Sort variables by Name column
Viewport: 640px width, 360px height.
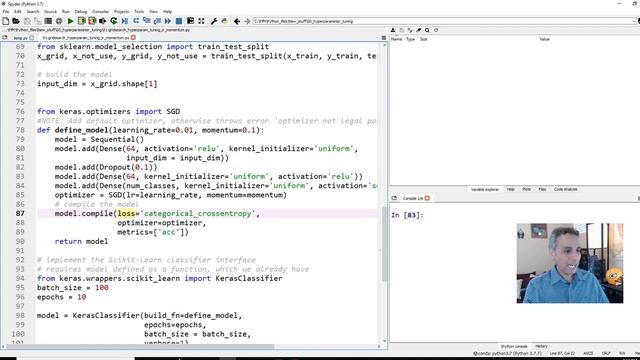coord(396,39)
